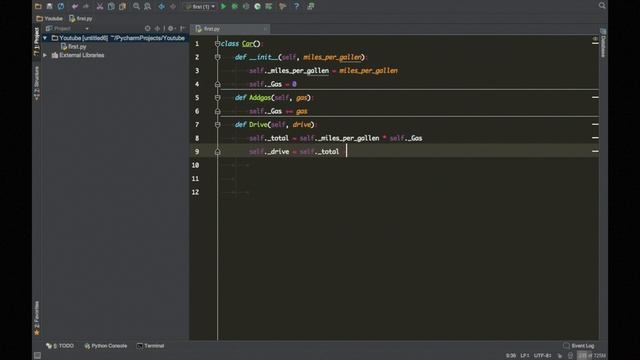Click the Run with Coverage icon
Screen dimensions: 640x360
coord(246,6)
